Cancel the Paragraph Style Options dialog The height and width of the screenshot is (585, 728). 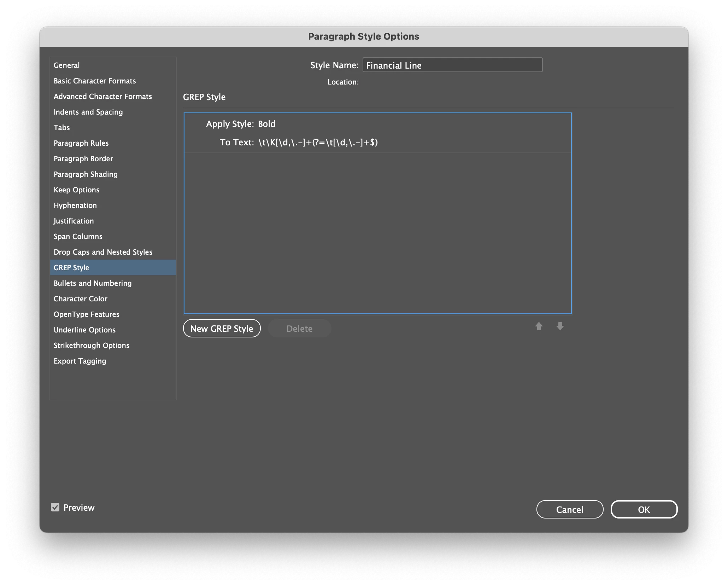click(569, 510)
